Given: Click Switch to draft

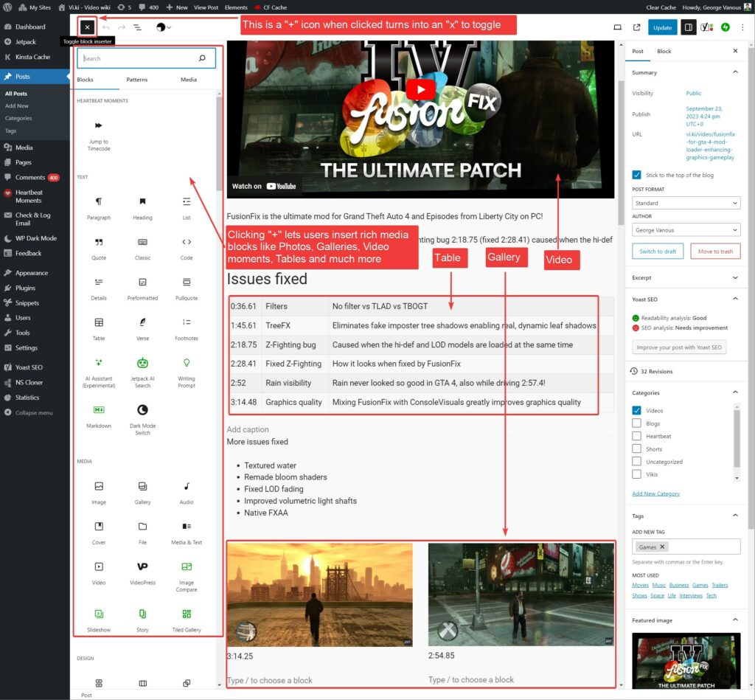Looking at the screenshot, I should point(658,251).
